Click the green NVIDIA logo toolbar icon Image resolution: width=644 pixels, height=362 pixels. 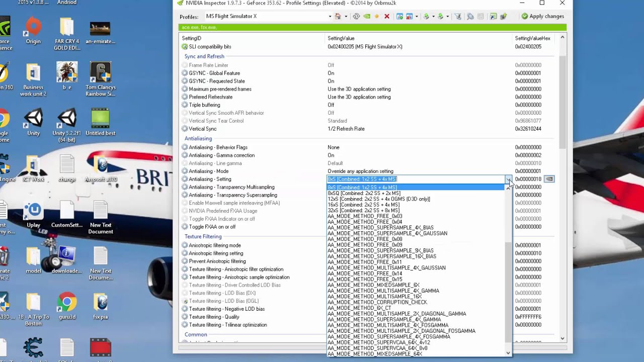(x=367, y=16)
